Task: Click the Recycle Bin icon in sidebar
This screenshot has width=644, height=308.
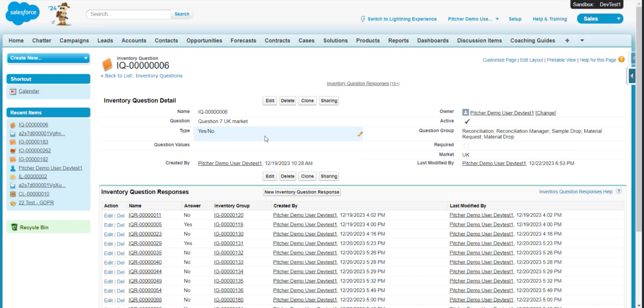Action: point(14,227)
